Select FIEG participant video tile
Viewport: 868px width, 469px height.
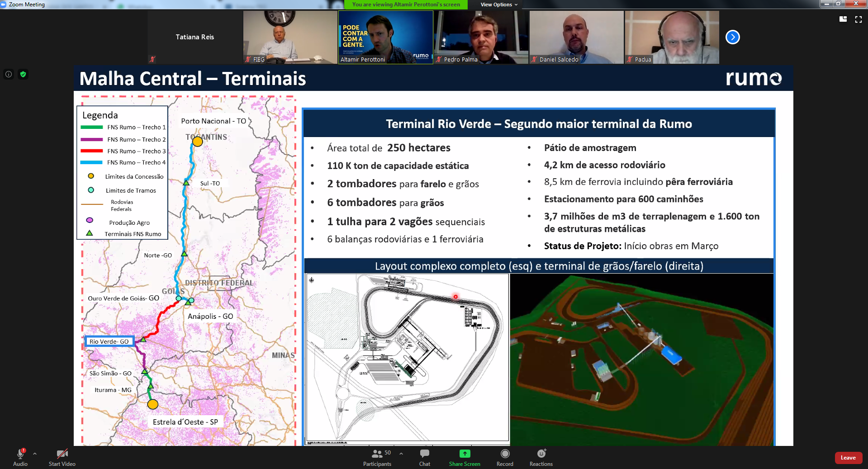pos(290,37)
